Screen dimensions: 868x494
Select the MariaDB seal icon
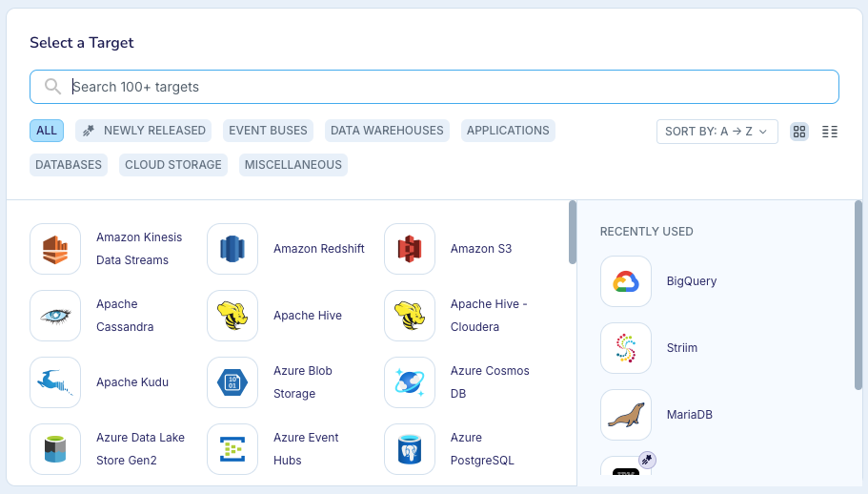[x=626, y=415]
